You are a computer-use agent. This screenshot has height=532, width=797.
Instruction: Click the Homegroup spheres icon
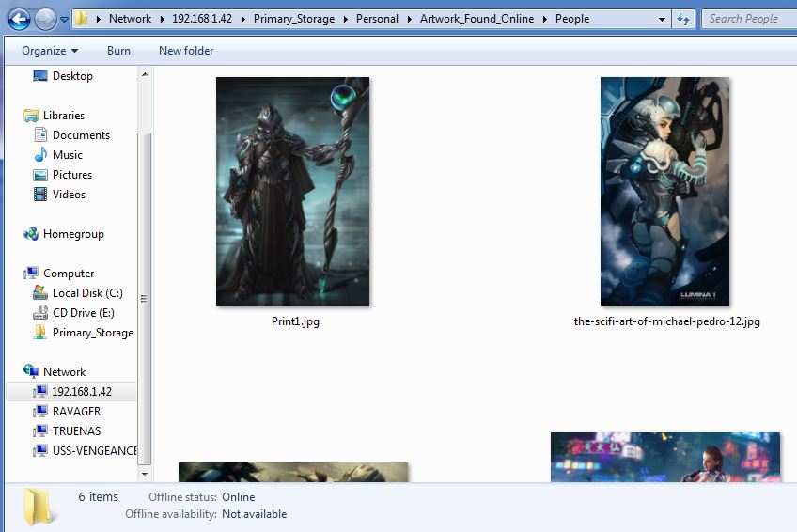click(x=31, y=234)
